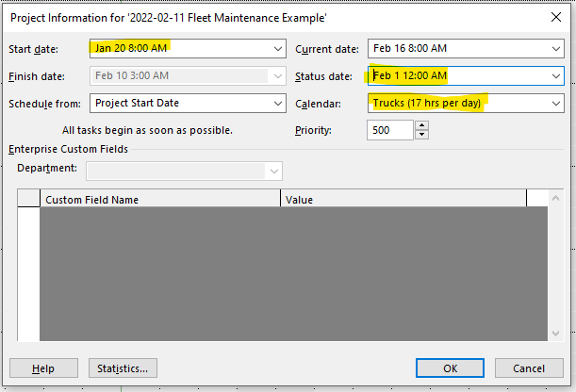Click the Value column header
Screen dimensions: 576x392
[403, 200]
